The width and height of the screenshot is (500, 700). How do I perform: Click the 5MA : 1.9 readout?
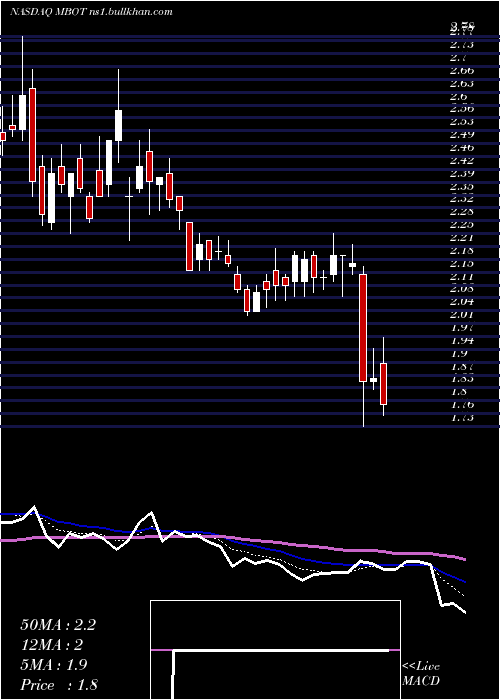tap(54, 665)
